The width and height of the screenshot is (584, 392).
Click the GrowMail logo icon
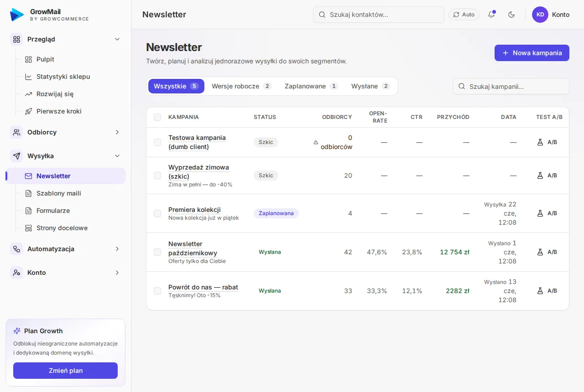click(x=17, y=15)
